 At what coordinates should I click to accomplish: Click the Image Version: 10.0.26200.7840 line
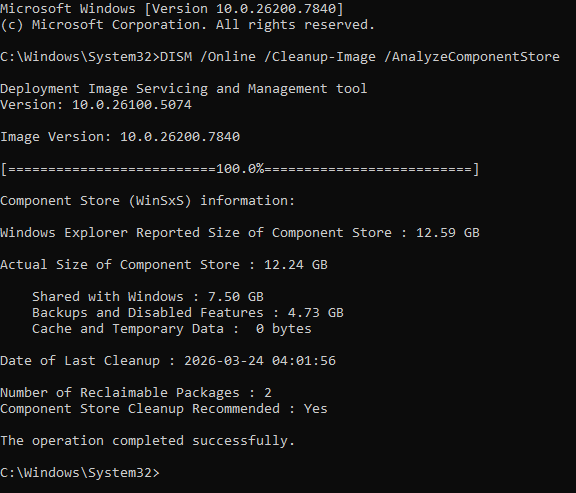click(x=120, y=137)
